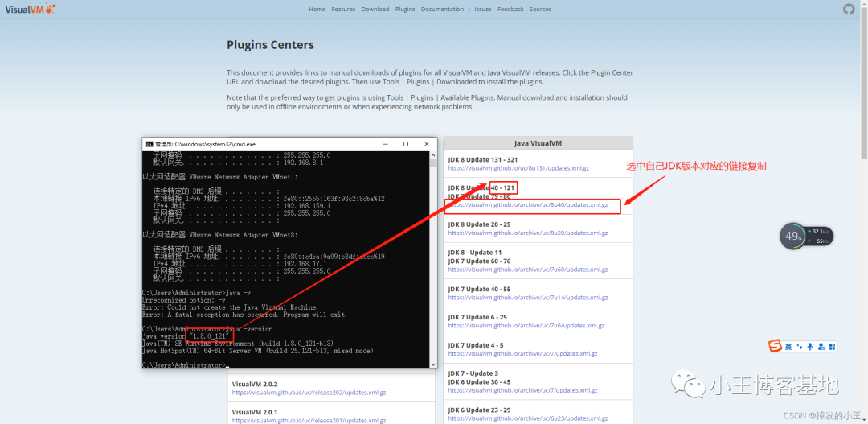Open Plugins nav item

[405, 9]
